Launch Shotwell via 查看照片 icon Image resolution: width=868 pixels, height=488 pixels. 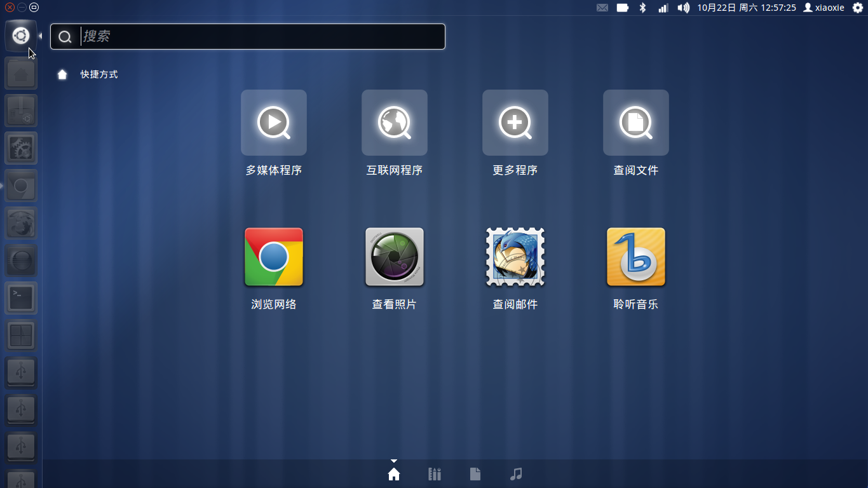(x=395, y=257)
